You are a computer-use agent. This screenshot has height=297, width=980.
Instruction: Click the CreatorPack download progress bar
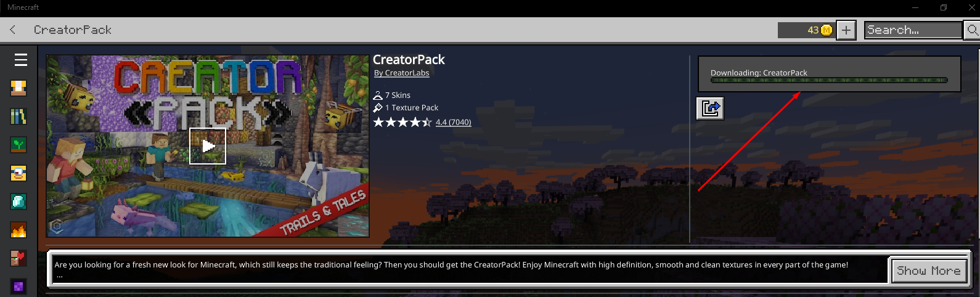pyautogui.click(x=829, y=80)
